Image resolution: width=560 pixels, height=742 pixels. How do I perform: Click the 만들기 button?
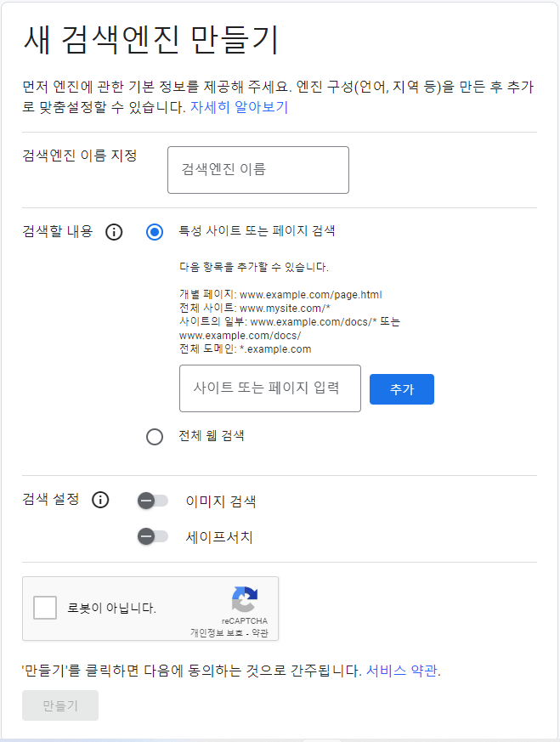tap(60, 705)
